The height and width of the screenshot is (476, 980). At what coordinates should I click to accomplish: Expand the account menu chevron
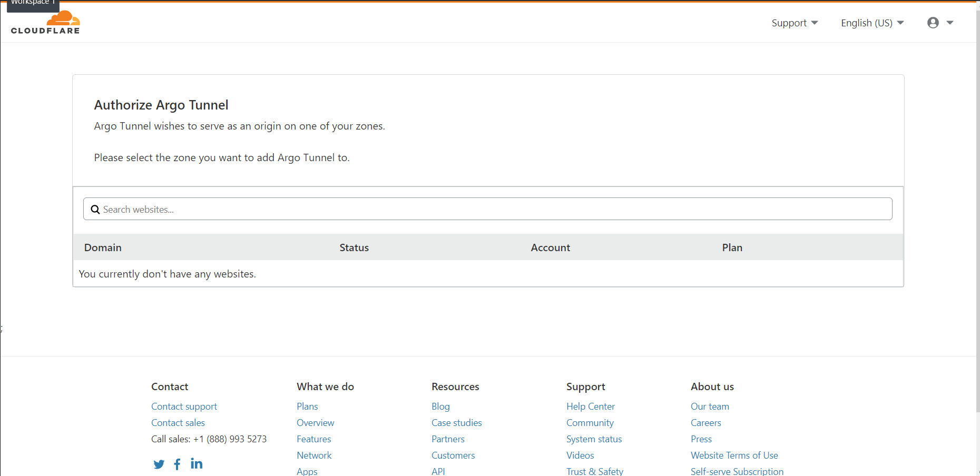(x=950, y=23)
